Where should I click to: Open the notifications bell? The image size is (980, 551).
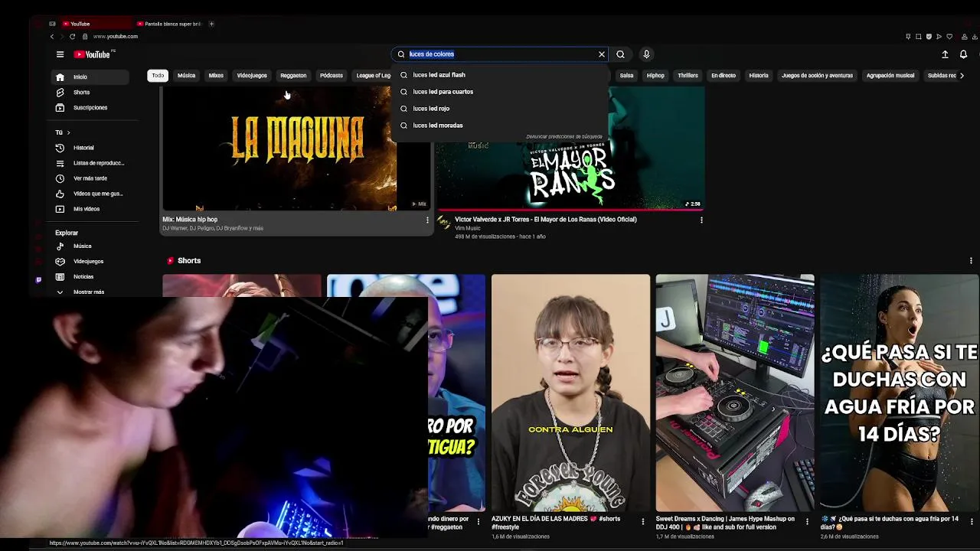click(x=963, y=54)
